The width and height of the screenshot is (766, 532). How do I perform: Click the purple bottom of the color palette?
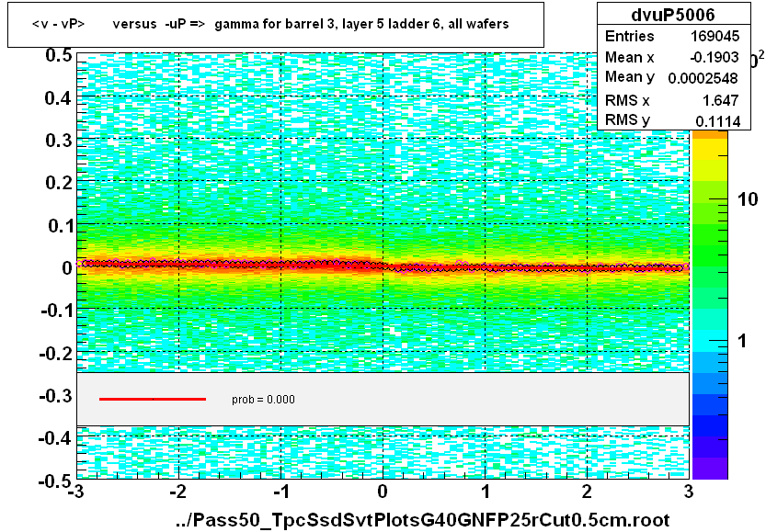(710, 469)
